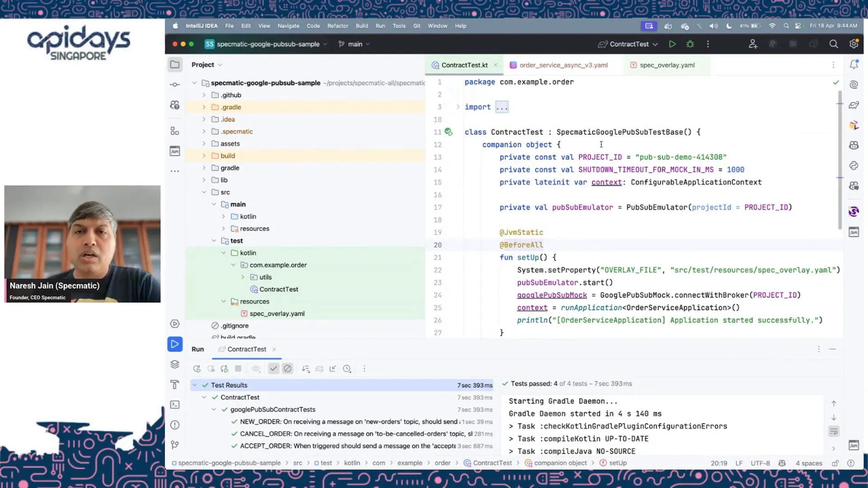Rerun tests in Run panel
Image resolution: width=868 pixels, height=488 pixels.
(197, 369)
